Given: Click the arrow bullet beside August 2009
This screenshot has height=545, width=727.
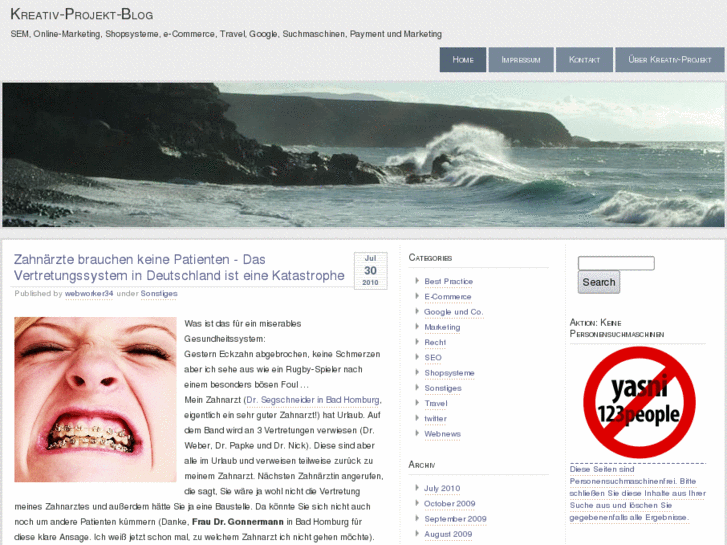Looking at the screenshot, I should point(417,533).
